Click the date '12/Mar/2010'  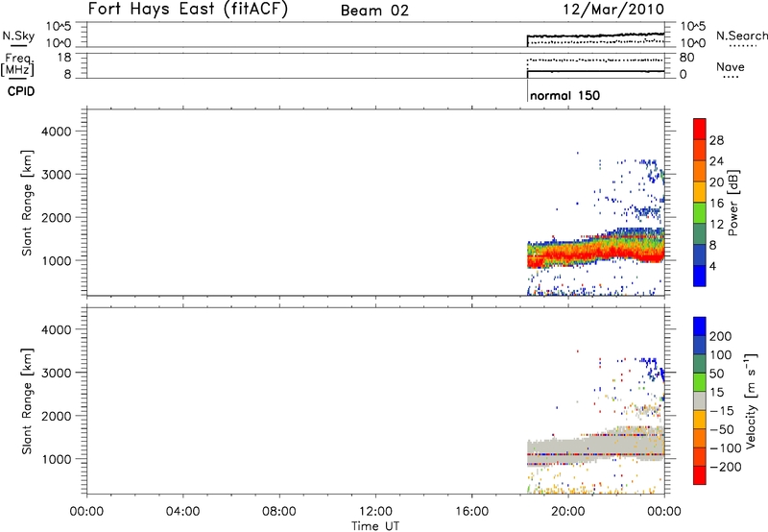pyautogui.click(x=613, y=9)
